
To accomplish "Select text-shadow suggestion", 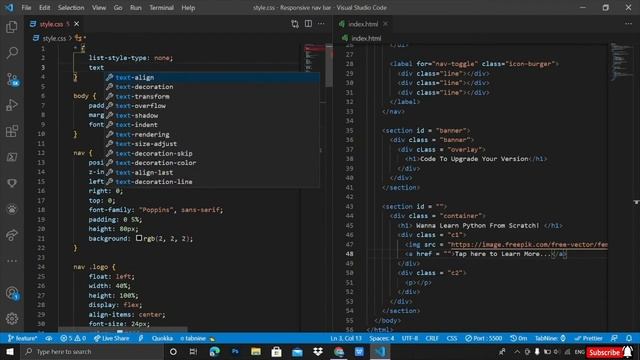I will (212, 115).
